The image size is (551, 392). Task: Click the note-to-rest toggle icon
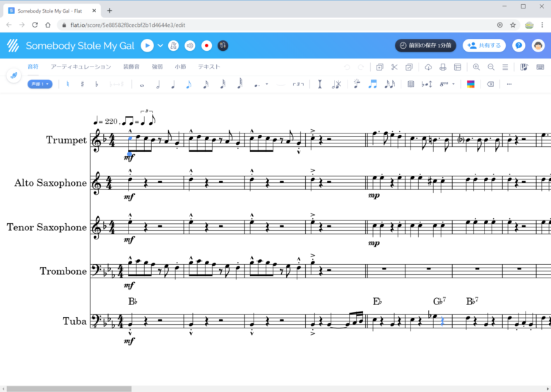pos(336,84)
